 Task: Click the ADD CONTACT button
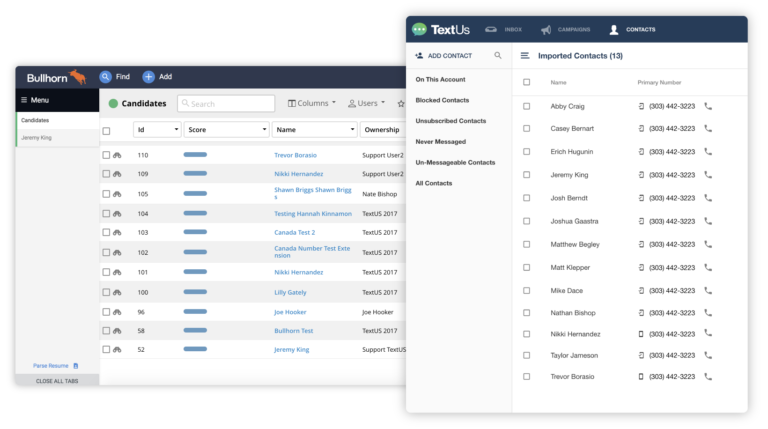point(444,56)
